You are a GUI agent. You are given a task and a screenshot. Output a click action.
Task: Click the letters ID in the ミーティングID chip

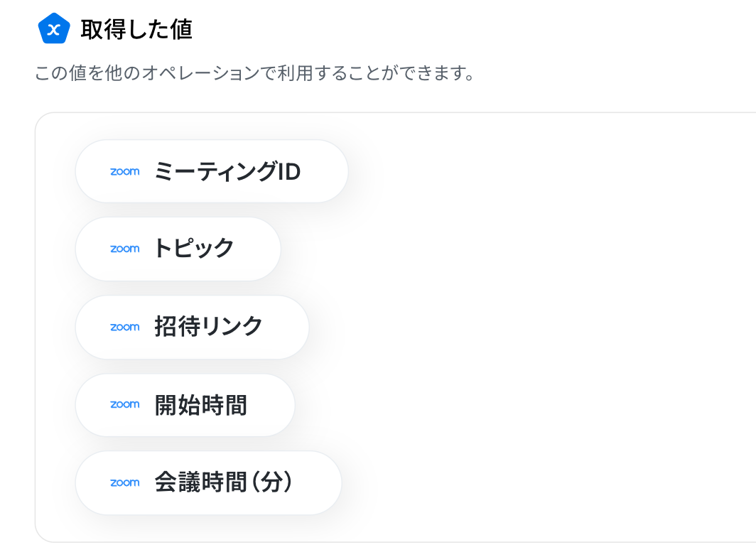(289, 172)
